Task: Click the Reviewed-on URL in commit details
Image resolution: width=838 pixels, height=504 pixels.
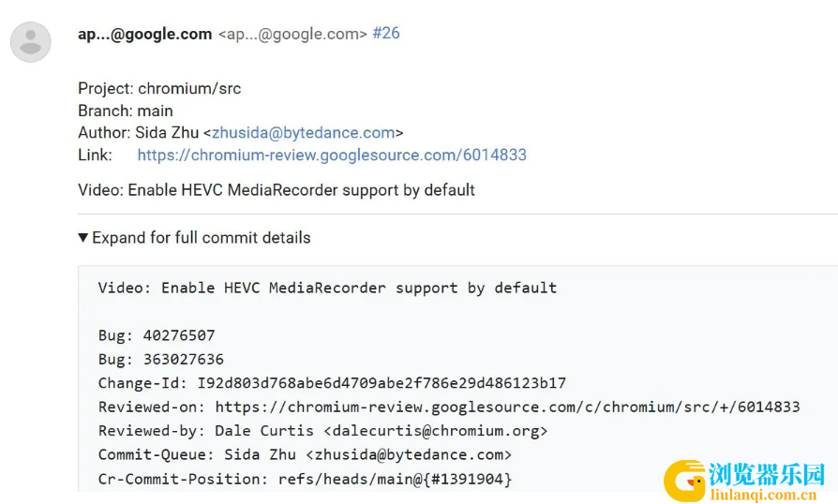Action: pyautogui.click(x=507, y=407)
